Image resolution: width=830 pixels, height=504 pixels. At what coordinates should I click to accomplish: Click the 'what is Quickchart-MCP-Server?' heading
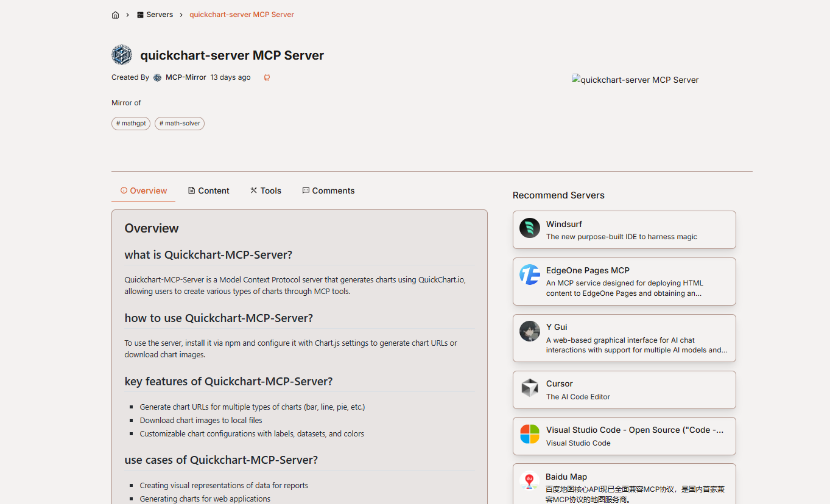pos(208,254)
